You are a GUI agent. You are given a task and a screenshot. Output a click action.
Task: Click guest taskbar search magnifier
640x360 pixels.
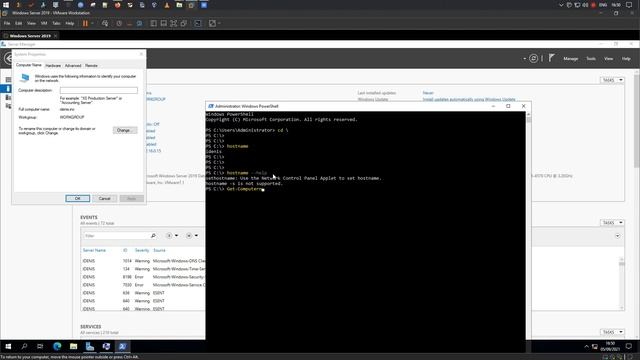click(x=24, y=347)
